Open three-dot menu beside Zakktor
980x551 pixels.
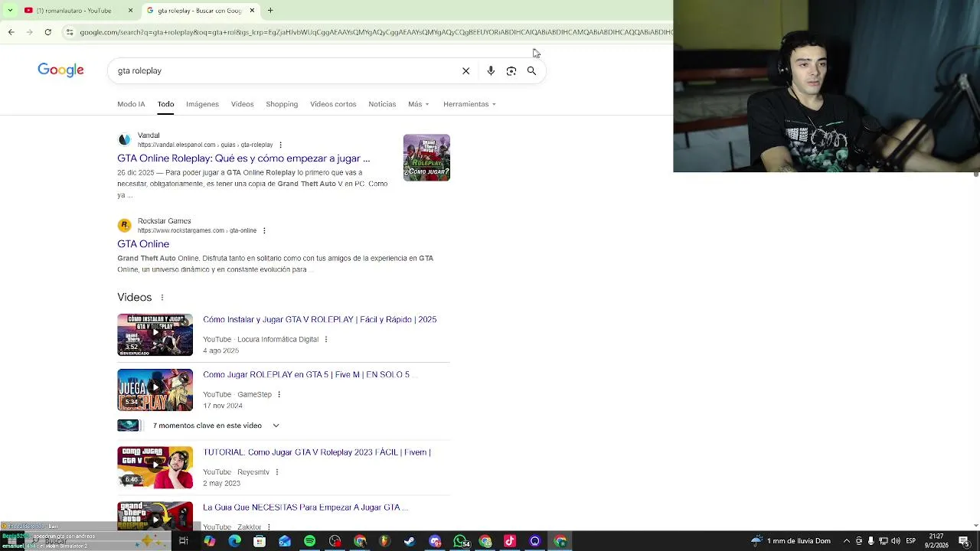point(269,527)
